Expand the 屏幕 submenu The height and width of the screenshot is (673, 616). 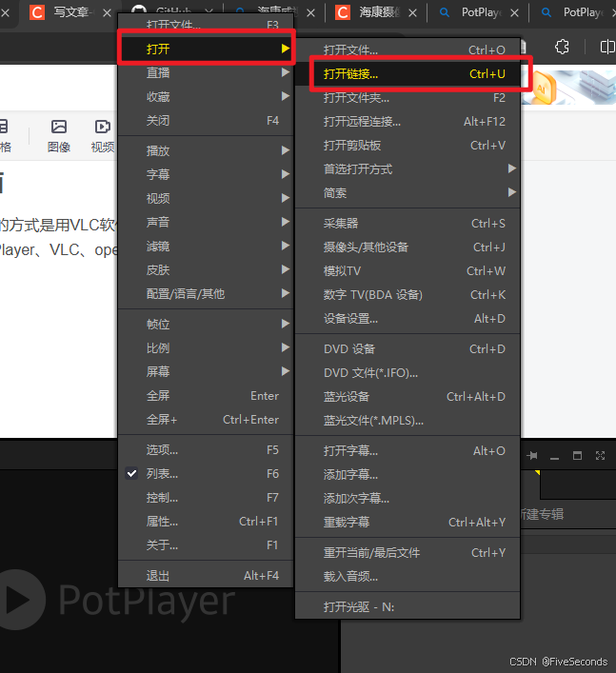[206, 371]
